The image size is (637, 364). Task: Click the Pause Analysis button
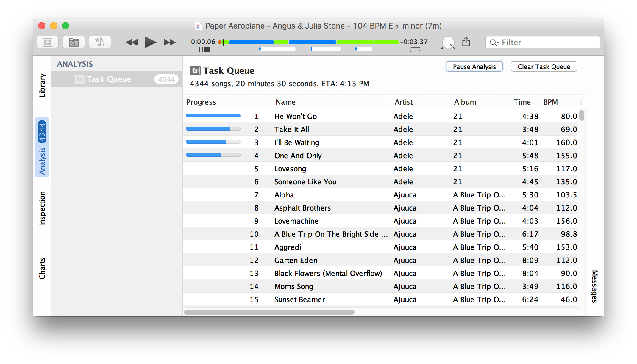coord(474,67)
